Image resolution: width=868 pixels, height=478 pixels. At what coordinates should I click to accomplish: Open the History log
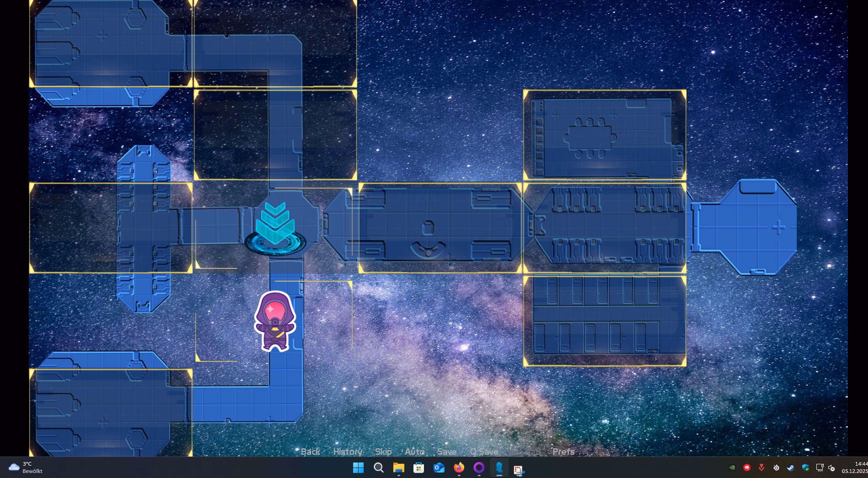click(348, 451)
